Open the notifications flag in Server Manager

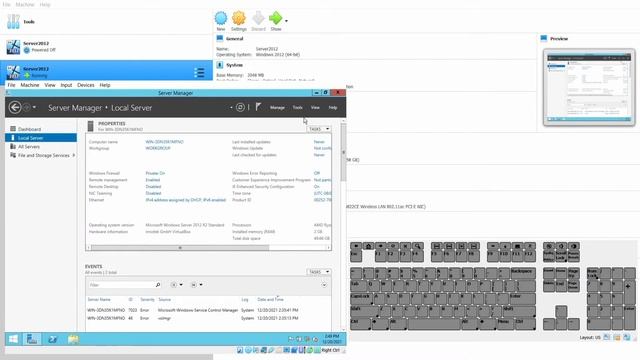tap(258, 107)
